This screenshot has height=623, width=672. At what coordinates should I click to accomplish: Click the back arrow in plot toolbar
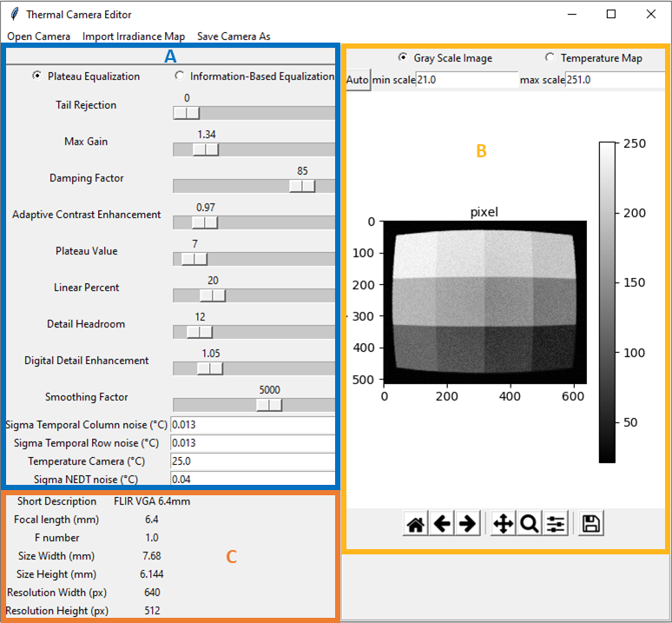pos(442,524)
